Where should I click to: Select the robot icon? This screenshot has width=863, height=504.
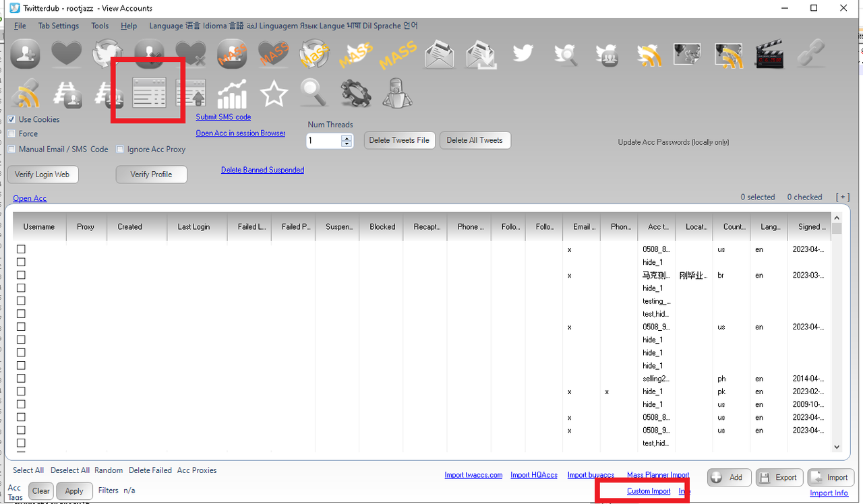tap(397, 93)
